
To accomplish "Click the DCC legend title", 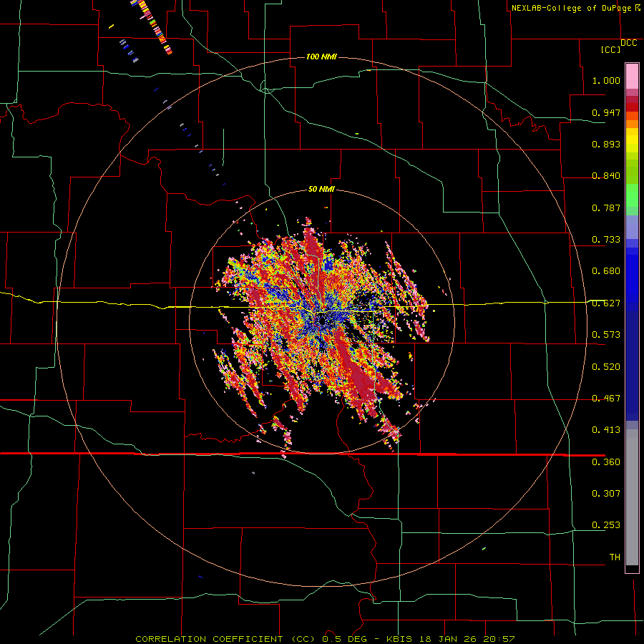I will (x=628, y=43).
